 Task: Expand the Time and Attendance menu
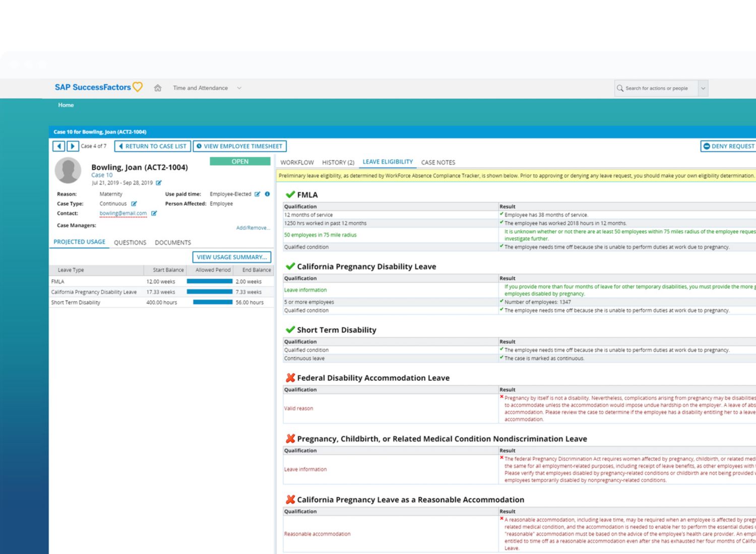(x=239, y=88)
